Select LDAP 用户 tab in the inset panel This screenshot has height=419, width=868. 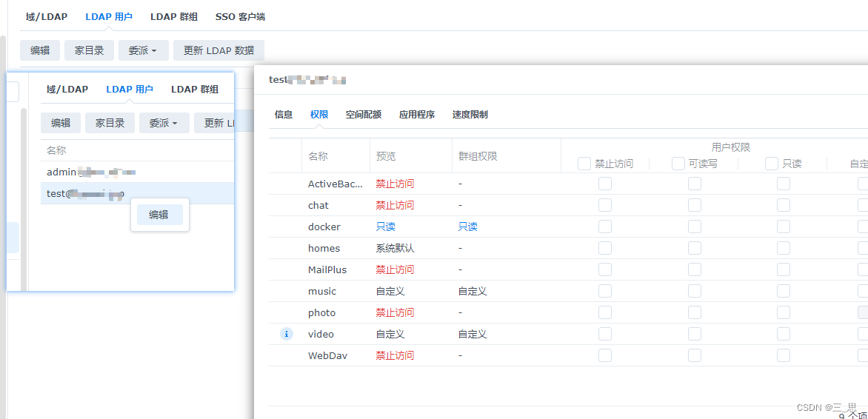tap(130, 89)
